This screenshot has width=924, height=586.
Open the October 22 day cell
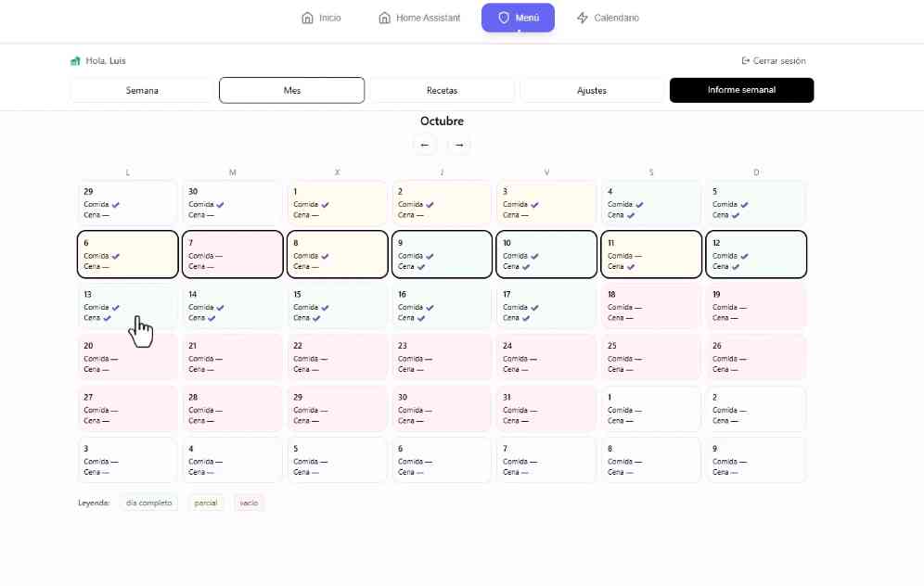point(337,357)
